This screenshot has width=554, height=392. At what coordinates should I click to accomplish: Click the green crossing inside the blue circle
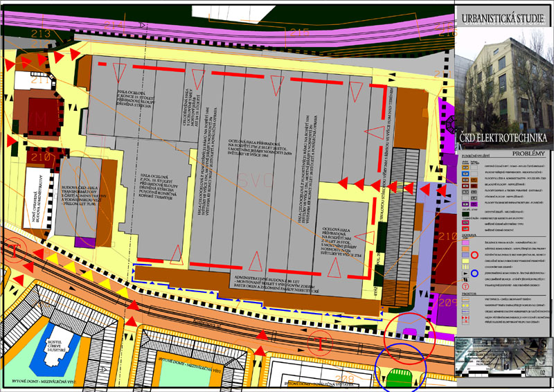tap(400, 378)
